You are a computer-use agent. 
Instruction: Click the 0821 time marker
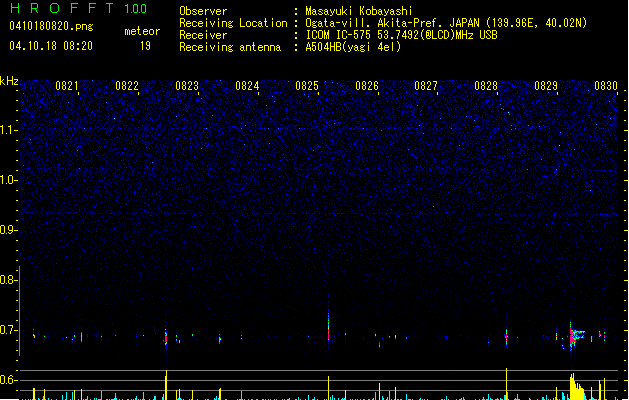click(x=67, y=86)
